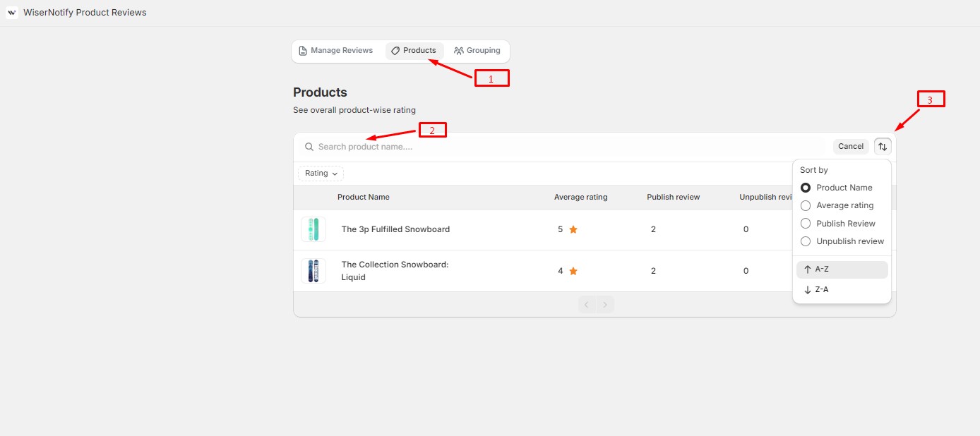Open the Grouping tab
Image resolution: width=980 pixels, height=436 pixels.
477,51
